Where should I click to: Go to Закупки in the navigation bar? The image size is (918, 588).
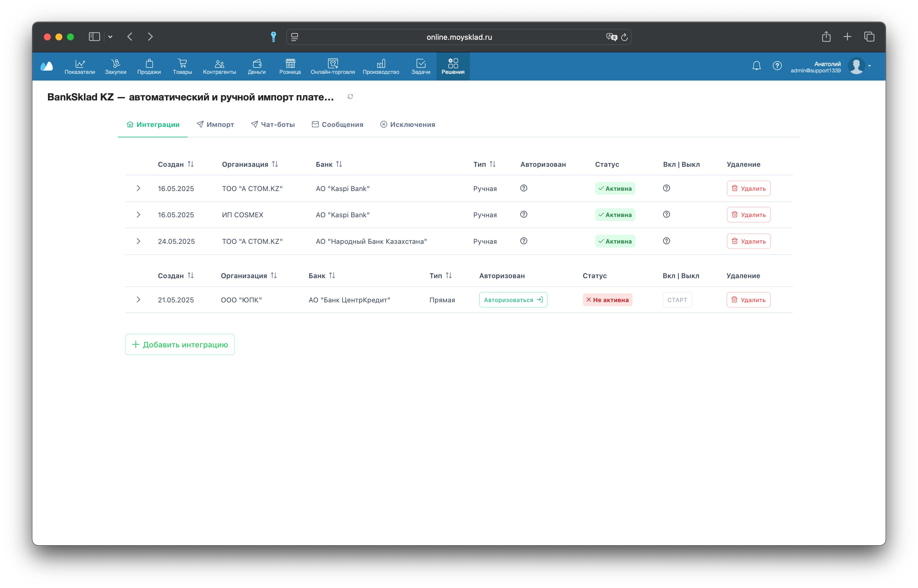pos(115,66)
